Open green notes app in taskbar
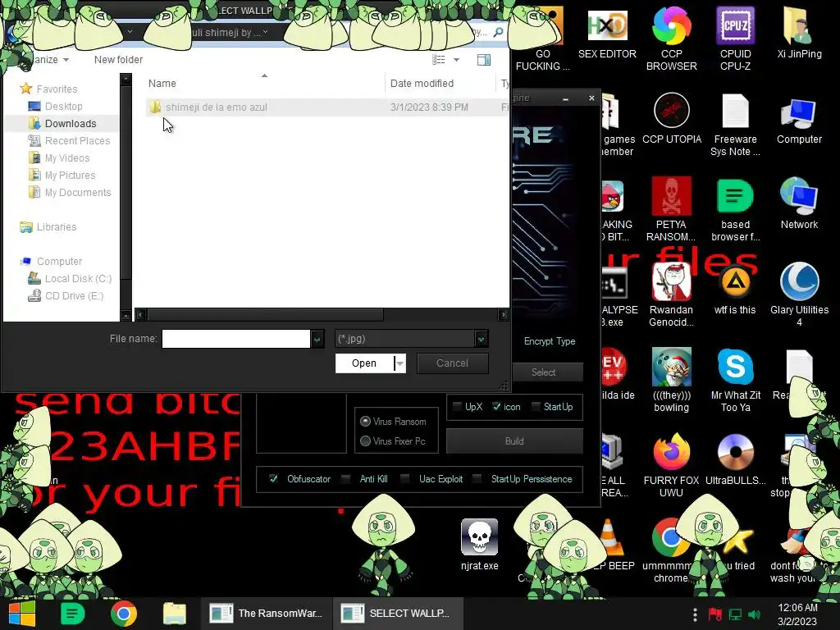840x630 pixels. [x=72, y=614]
